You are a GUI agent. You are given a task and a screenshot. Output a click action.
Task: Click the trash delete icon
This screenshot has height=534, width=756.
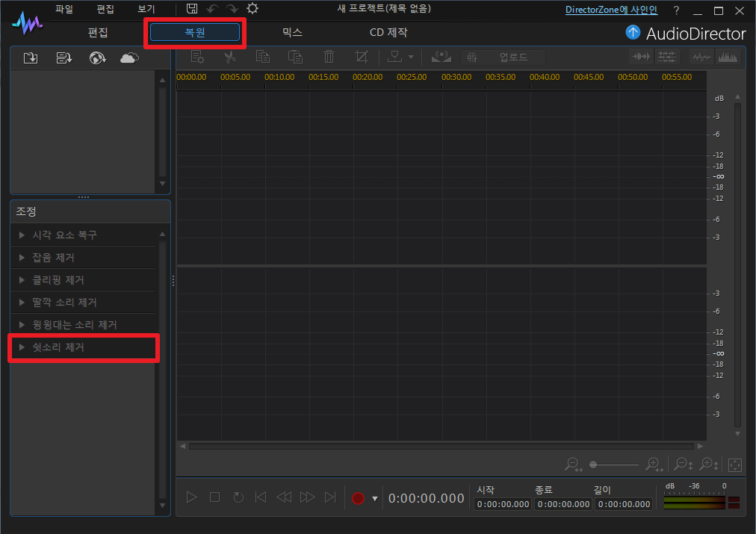[x=329, y=57]
